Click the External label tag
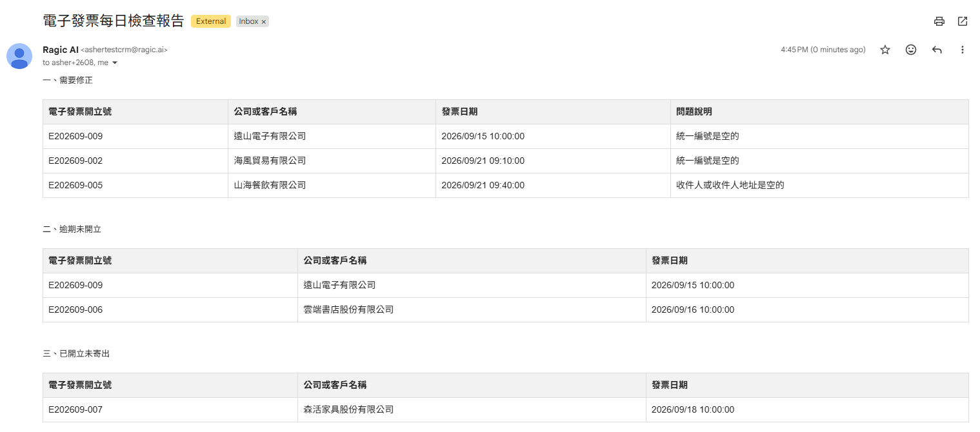 211,21
